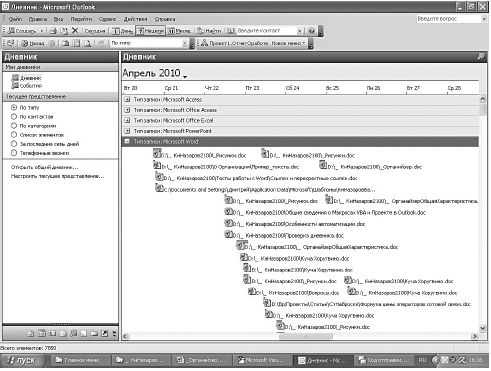Switch to День (day) view

[x=122, y=31]
